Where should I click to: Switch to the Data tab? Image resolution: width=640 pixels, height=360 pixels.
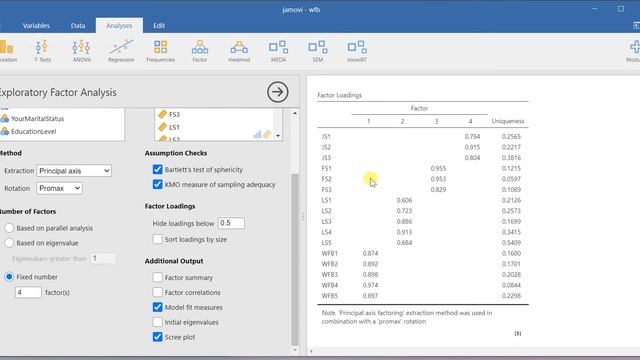tap(78, 25)
